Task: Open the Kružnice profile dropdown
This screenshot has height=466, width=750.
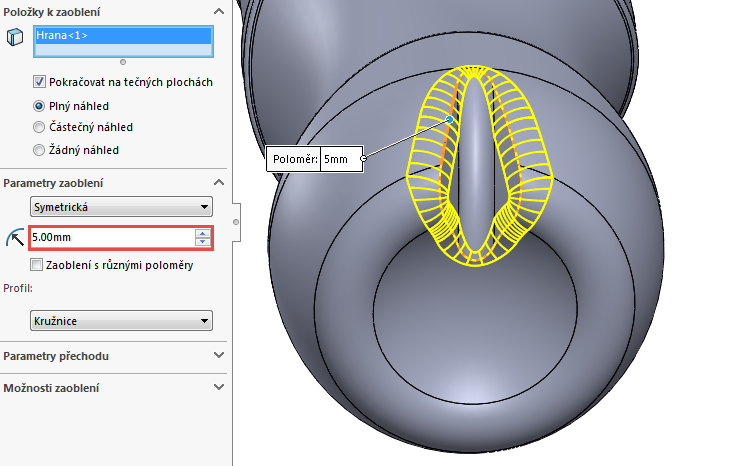Action: point(121,321)
